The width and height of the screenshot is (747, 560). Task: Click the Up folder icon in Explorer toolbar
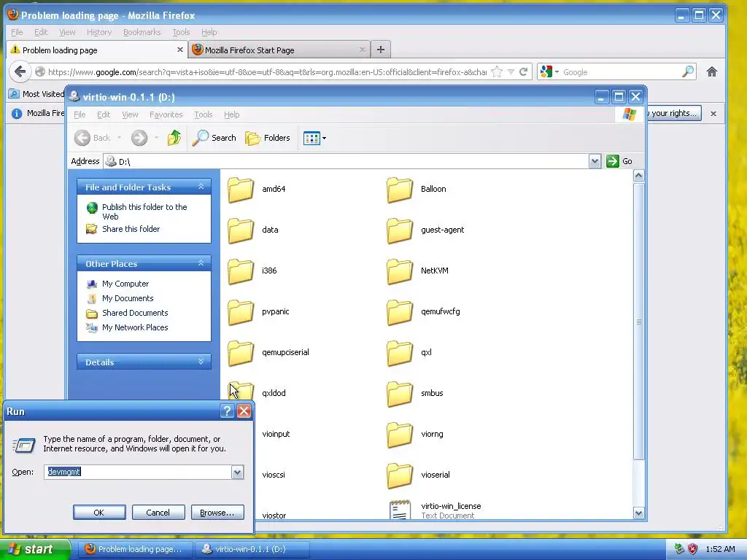point(174,138)
